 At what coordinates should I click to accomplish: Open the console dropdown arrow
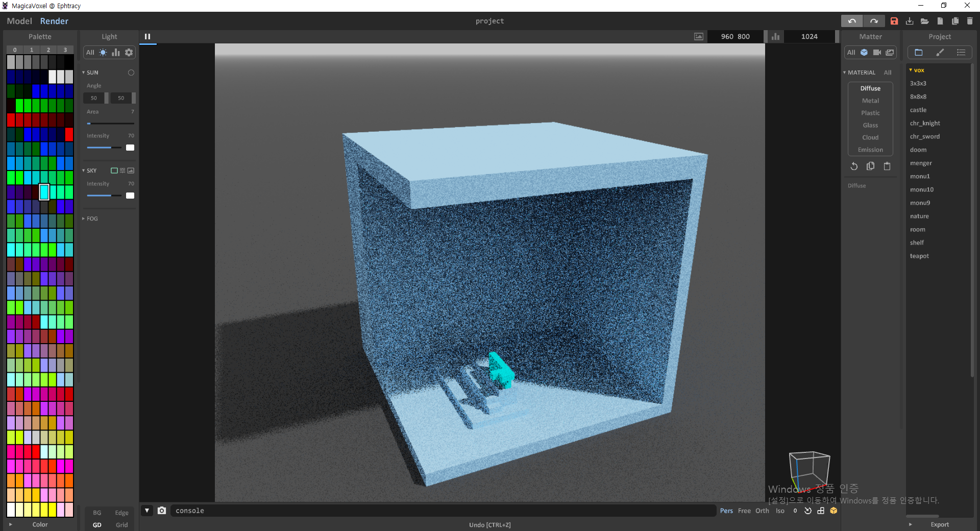tap(147, 511)
